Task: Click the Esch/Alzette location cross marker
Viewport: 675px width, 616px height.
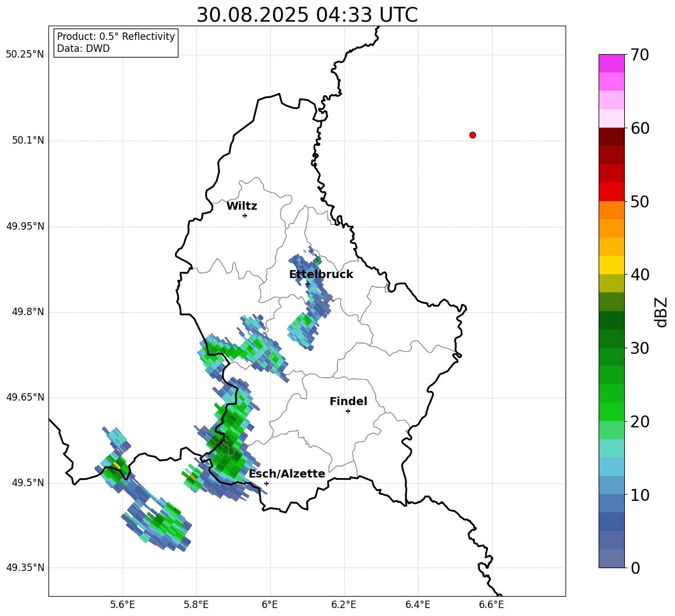Action: click(x=266, y=483)
